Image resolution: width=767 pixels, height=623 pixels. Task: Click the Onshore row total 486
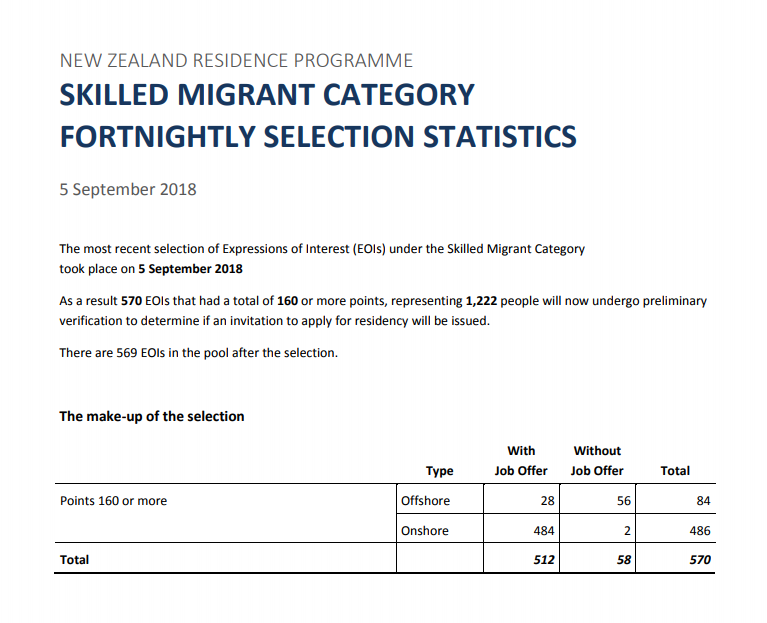tap(700, 531)
